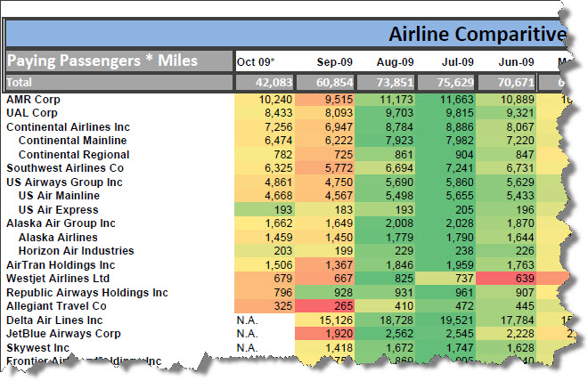Select the 'UAL Corp' row label

(x=32, y=113)
